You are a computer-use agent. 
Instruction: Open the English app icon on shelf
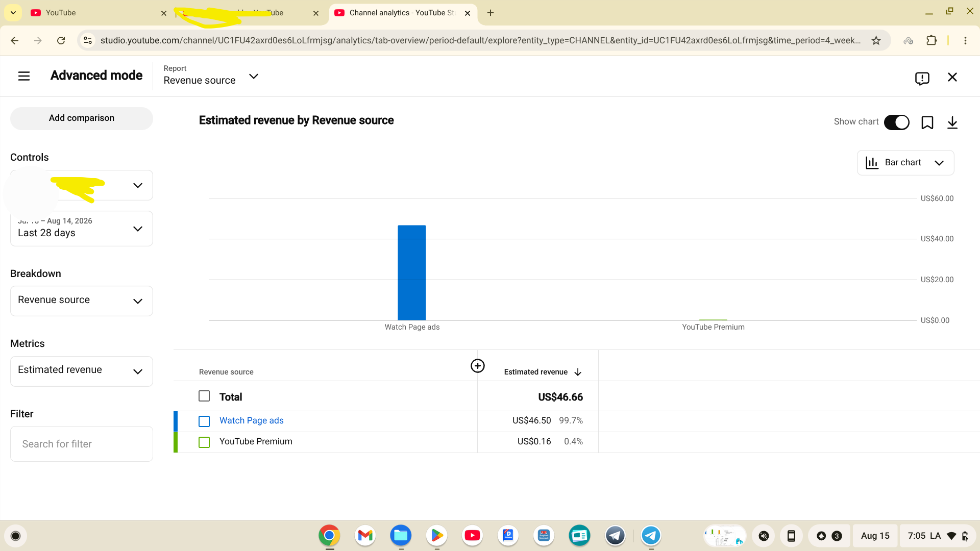click(x=544, y=536)
